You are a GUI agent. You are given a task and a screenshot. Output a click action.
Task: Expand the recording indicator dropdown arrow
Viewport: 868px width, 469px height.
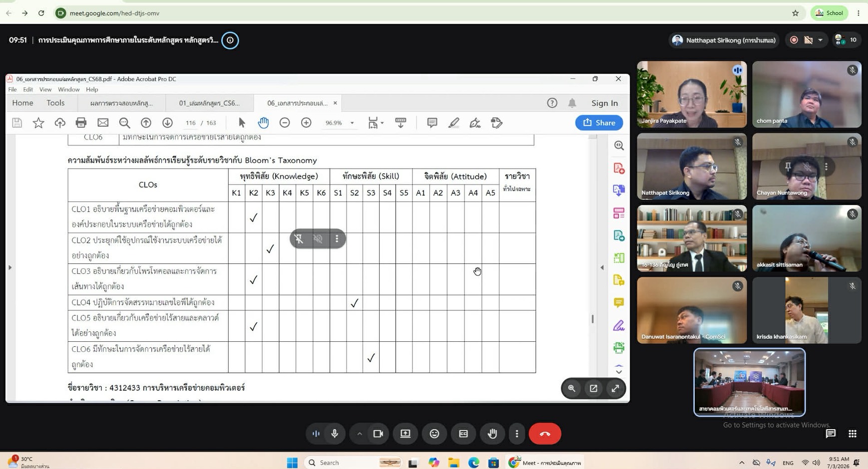(x=820, y=40)
